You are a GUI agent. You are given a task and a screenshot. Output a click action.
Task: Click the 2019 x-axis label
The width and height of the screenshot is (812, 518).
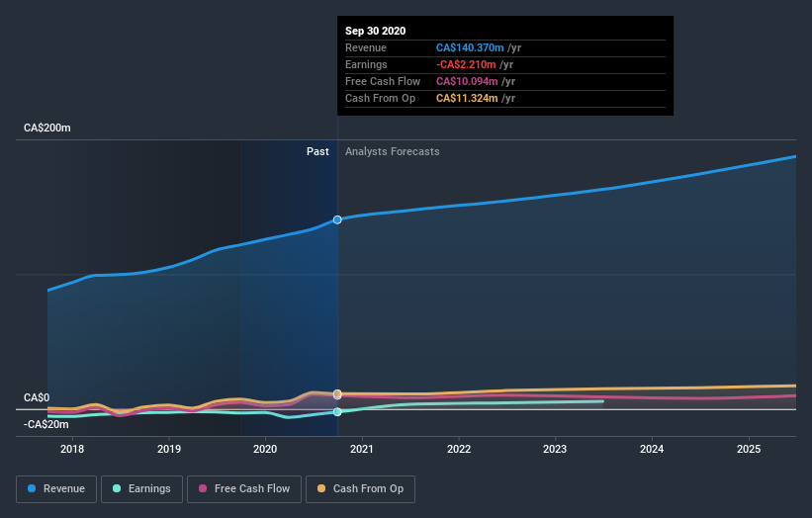(169, 449)
